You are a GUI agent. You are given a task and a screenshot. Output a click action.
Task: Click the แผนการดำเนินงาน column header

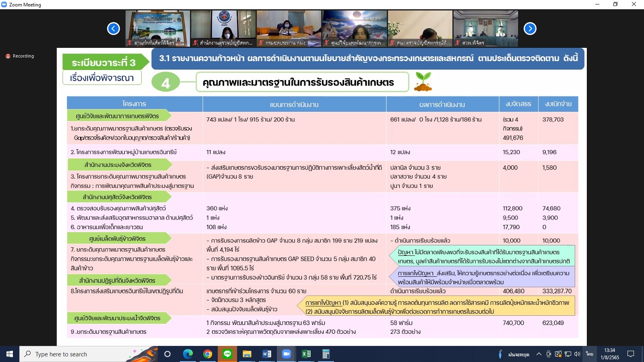pos(294,104)
